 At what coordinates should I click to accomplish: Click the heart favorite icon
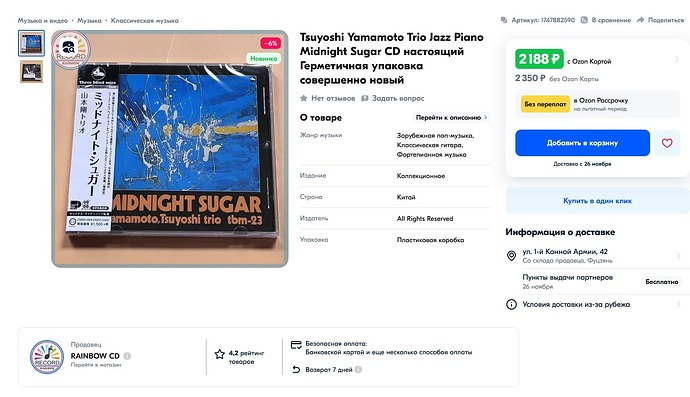click(x=667, y=143)
